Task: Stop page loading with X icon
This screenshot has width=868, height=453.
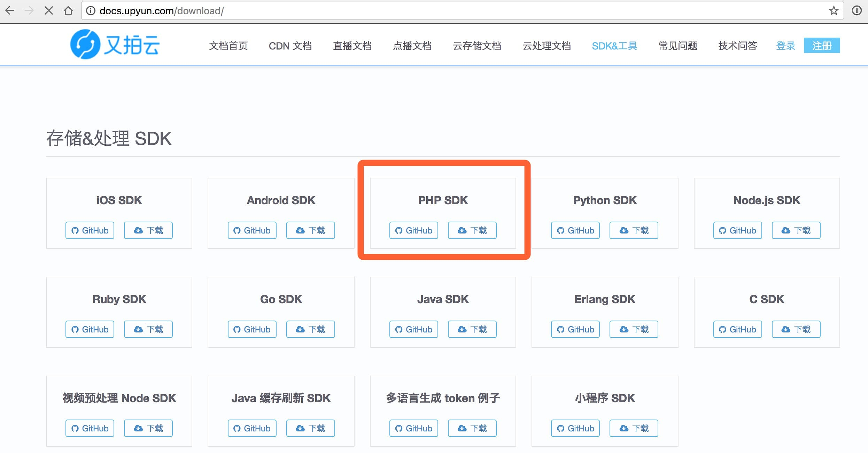Action: [49, 11]
